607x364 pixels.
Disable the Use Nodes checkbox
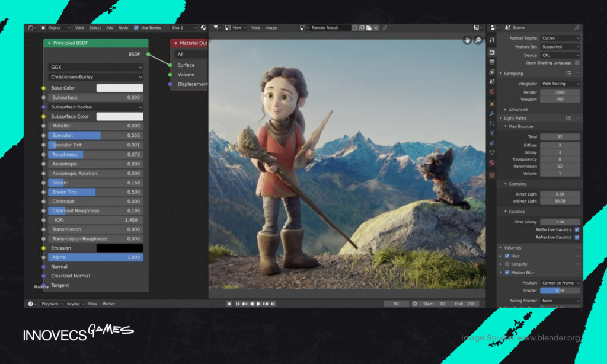point(136,28)
